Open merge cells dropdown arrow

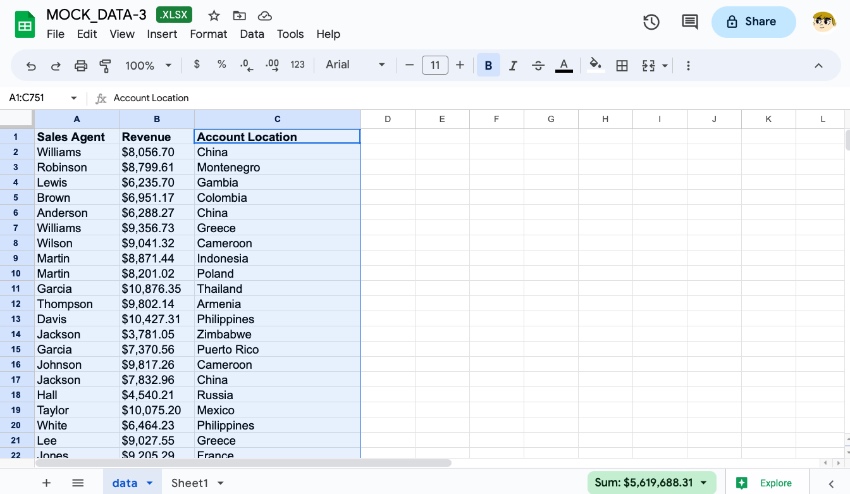[x=665, y=66]
